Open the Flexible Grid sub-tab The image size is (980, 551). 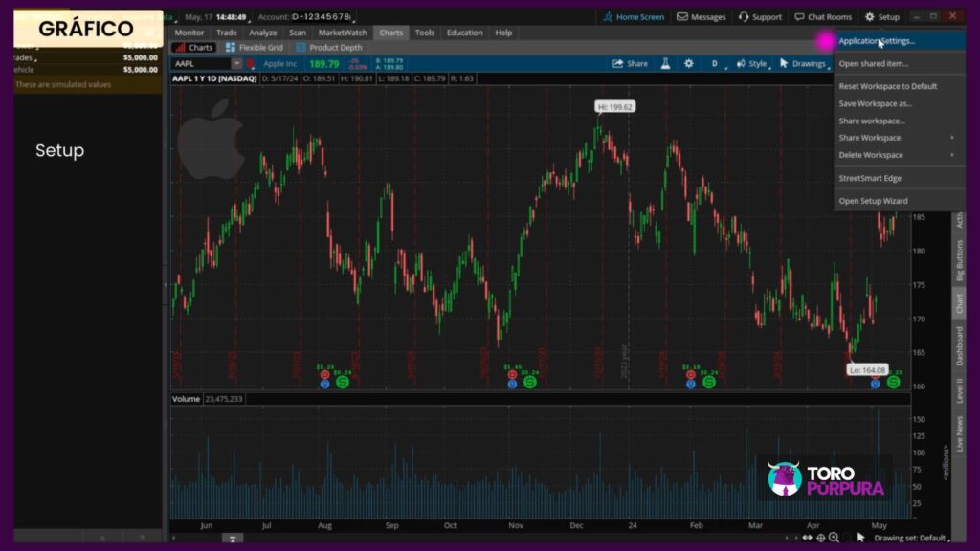tap(255, 48)
